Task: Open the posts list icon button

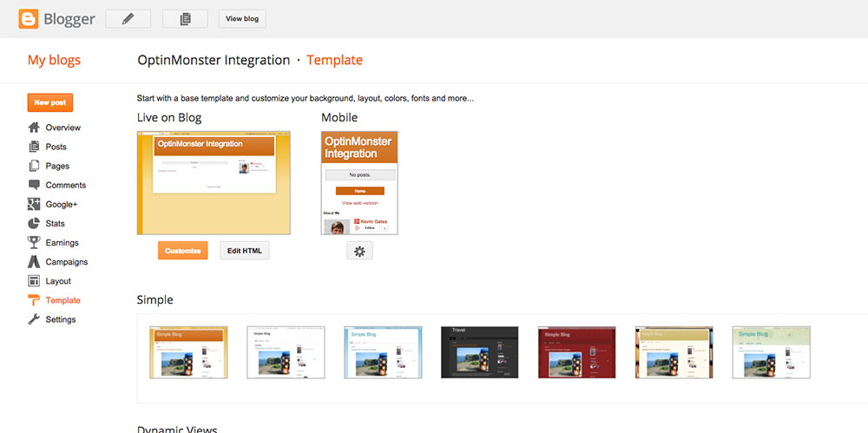Action: (x=185, y=19)
